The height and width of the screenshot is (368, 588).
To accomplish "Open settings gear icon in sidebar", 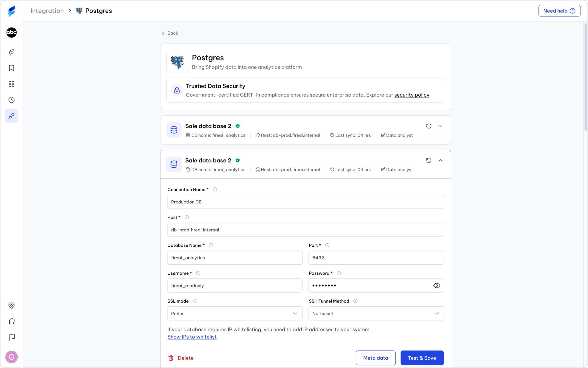I will [x=11, y=305].
